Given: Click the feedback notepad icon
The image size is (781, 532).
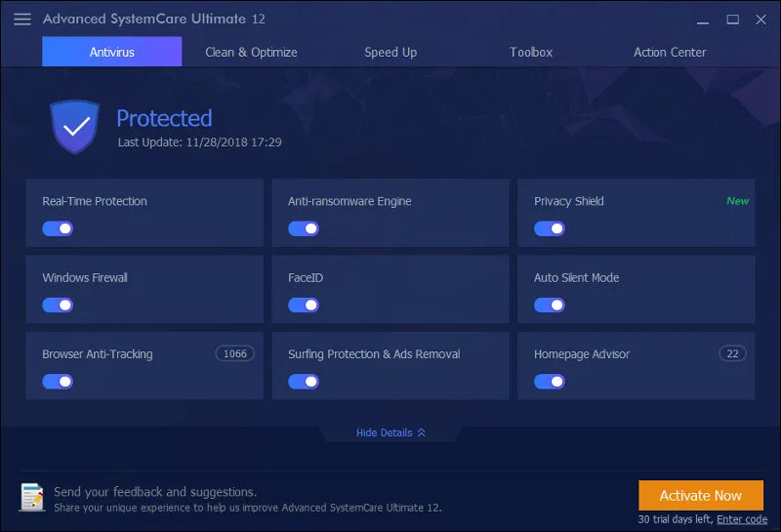Looking at the screenshot, I should pyautogui.click(x=32, y=498).
